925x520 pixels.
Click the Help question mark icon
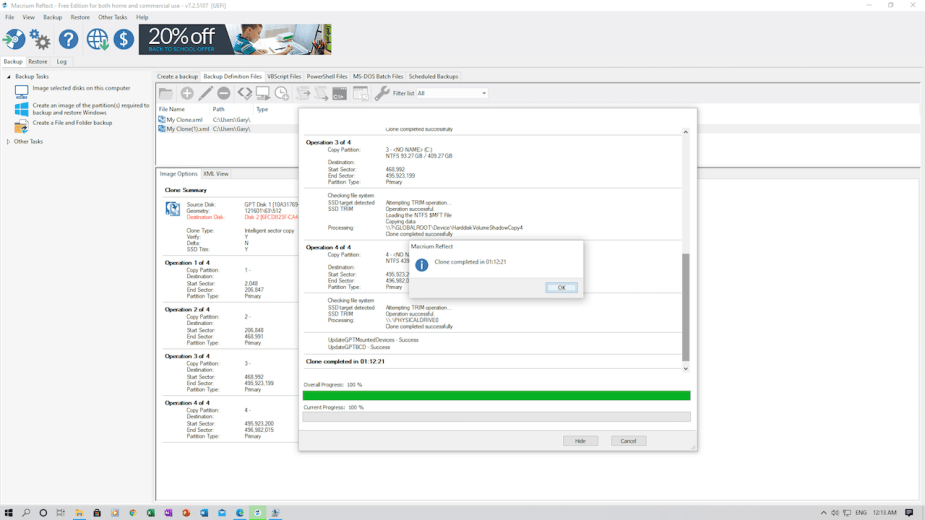point(68,39)
